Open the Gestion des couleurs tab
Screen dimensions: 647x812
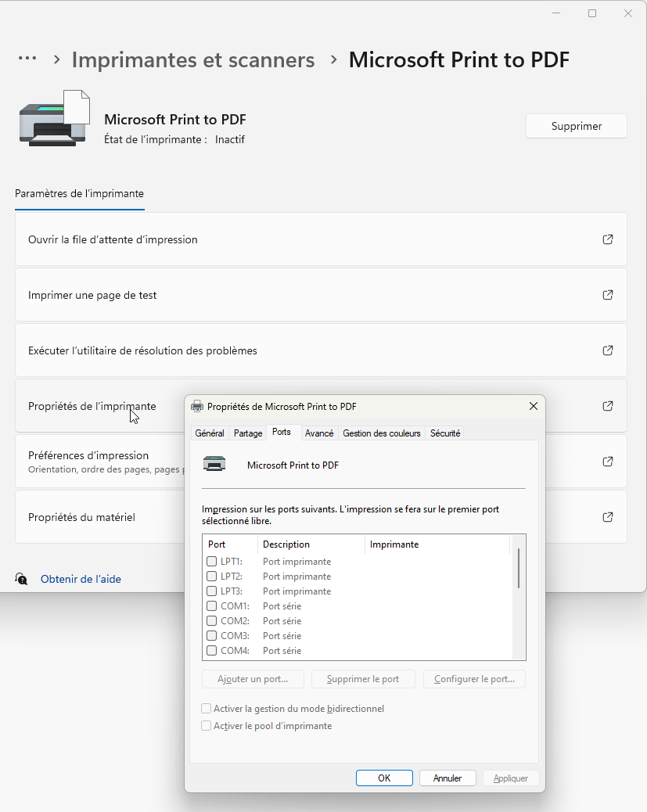tap(382, 433)
